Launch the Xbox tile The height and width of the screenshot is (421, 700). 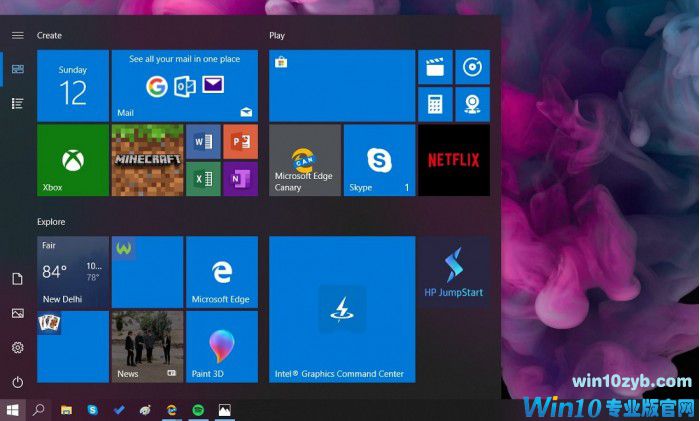click(x=73, y=160)
